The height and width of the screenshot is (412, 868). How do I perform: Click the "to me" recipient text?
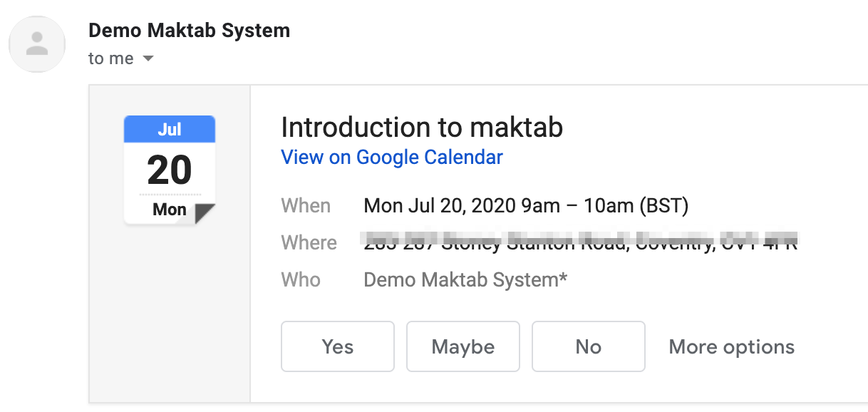[x=110, y=58]
